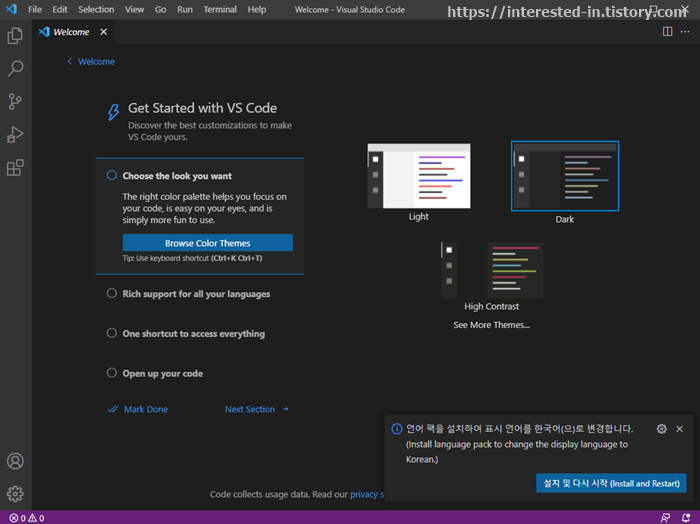Viewport: 700px width, 524px height.
Task: Open editor More Actions ellipsis
Action: click(685, 32)
